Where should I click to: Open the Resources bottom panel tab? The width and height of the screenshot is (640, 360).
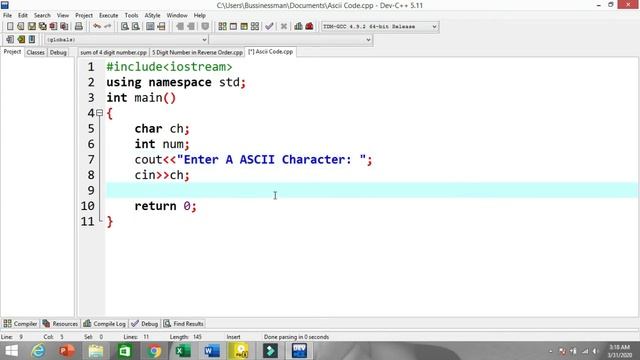click(60, 324)
